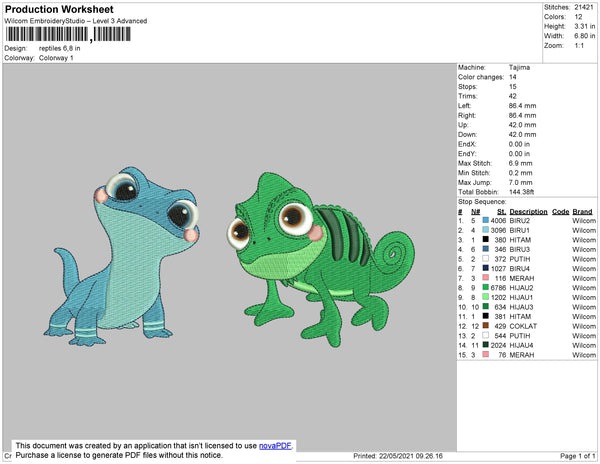The width and height of the screenshot is (600, 464).
Task: Click the N# column header
Action: click(x=476, y=212)
